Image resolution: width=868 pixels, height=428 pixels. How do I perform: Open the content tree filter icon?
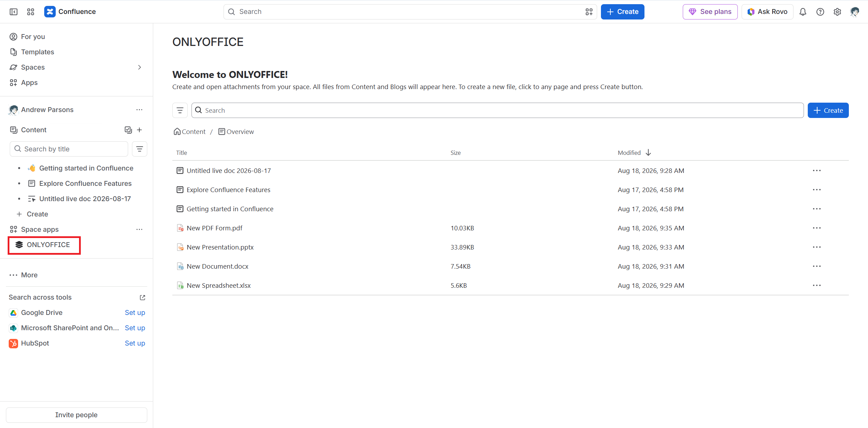click(x=140, y=149)
